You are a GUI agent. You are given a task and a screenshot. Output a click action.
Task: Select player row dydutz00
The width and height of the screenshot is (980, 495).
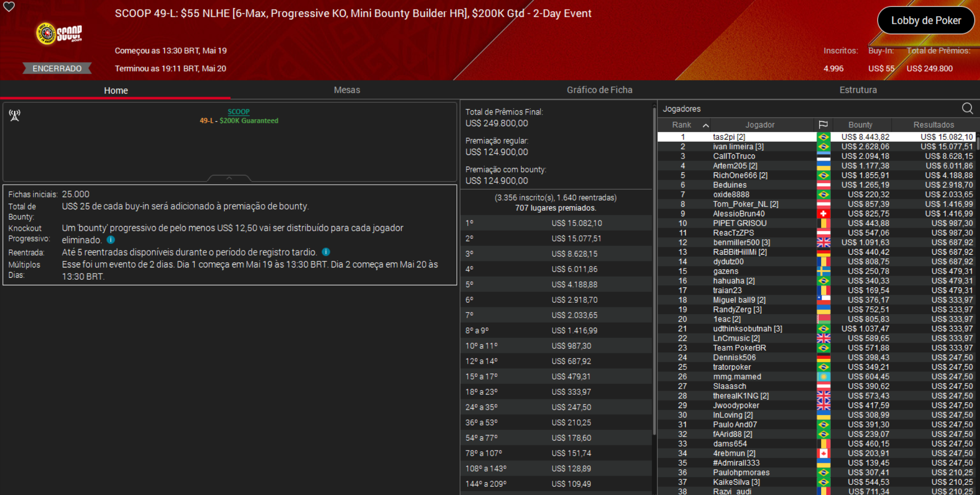click(x=816, y=262)
